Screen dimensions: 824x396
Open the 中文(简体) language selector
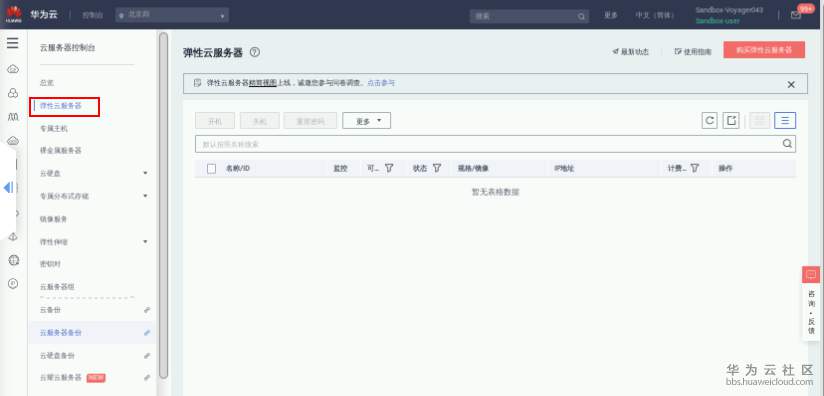pyautogui.click(x=654, y=15)
